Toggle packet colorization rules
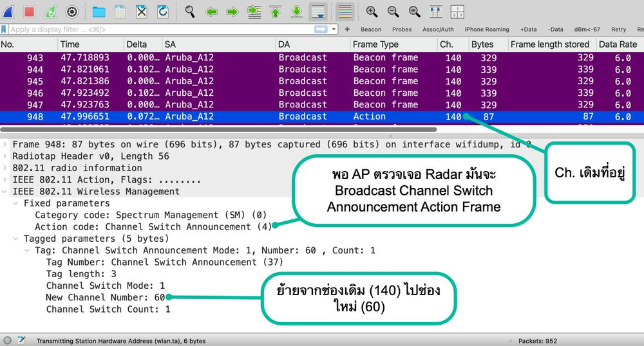This screenshot has width=644, height=346. [x=345, y=11]
